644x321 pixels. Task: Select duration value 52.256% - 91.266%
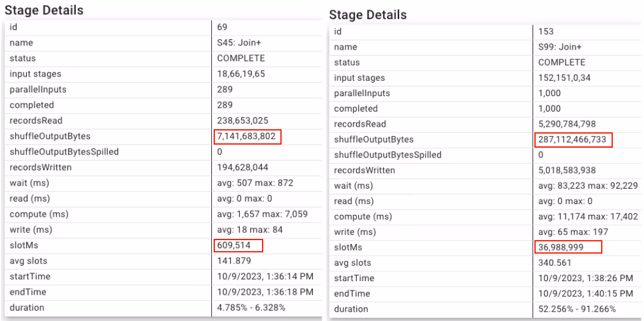coord(577,309)
